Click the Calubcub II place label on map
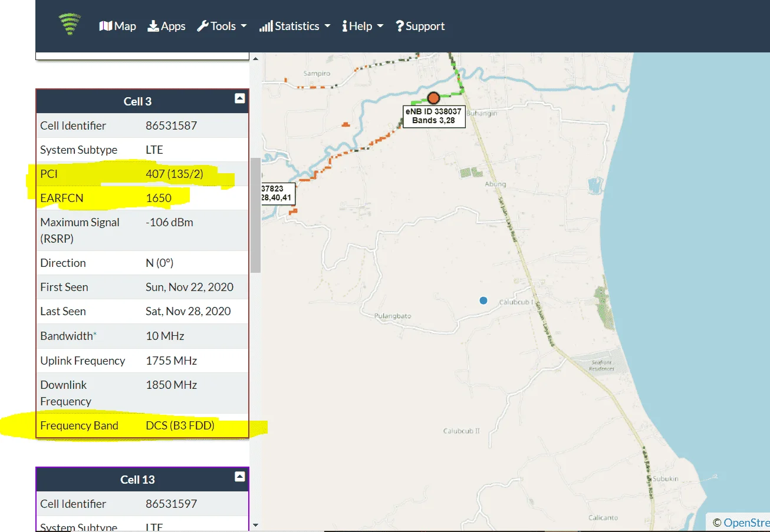Image resolution: width=770 pixels, height=532 pixels. [462, 431]
